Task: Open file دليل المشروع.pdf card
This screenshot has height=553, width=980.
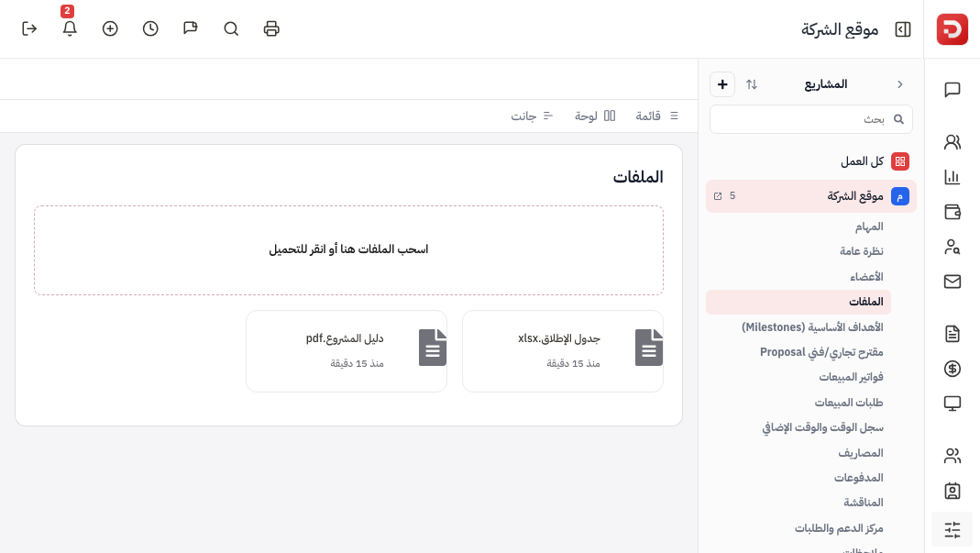Action: (347, 351)
